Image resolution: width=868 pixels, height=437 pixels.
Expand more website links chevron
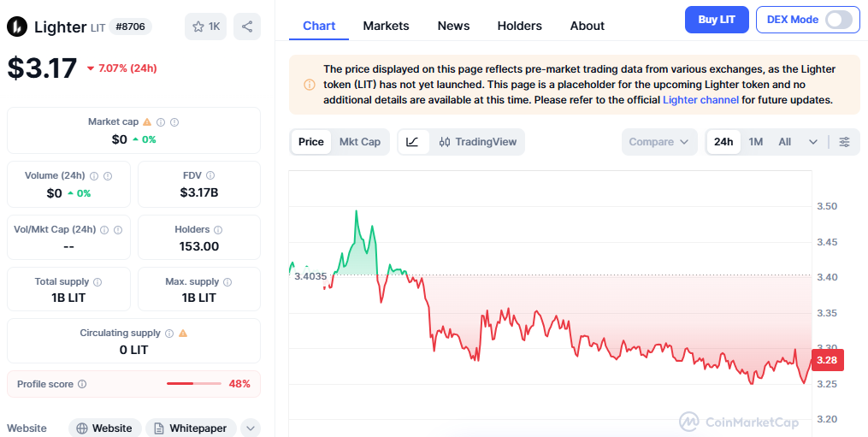251,428
